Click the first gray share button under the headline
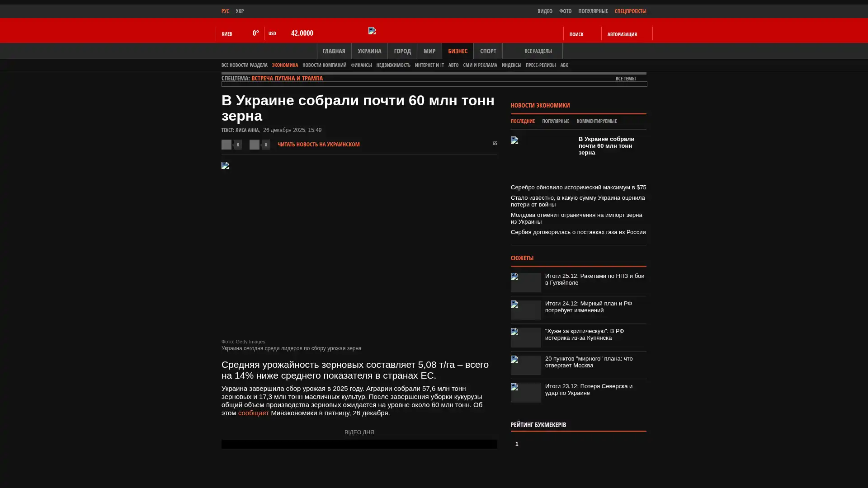Viewport: 868px width, 488px height. [x=226, y=145]
